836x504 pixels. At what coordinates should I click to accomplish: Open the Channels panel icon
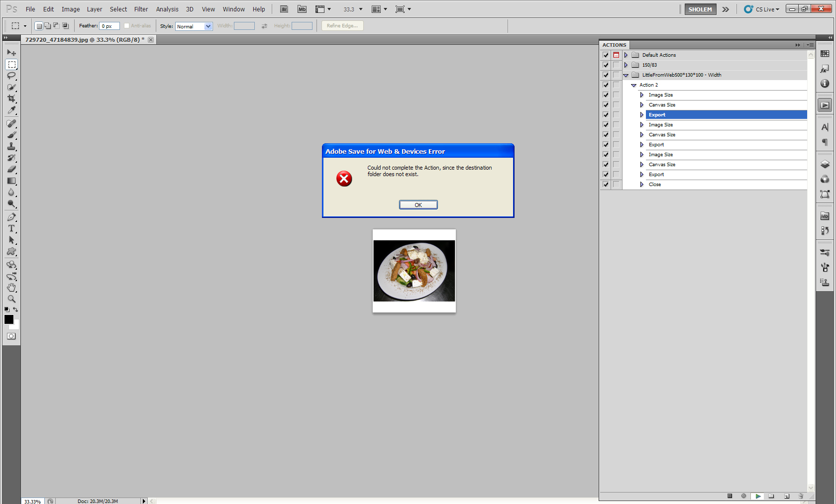tap(825, 179)
